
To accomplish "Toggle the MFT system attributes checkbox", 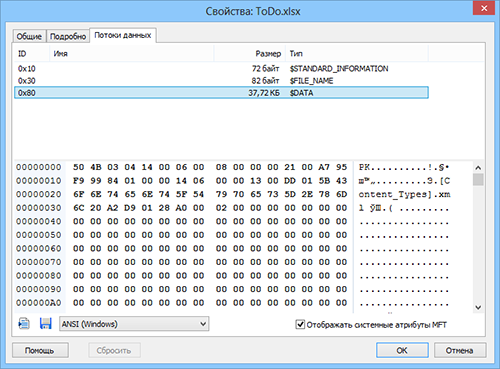I will tap(300, 324).
